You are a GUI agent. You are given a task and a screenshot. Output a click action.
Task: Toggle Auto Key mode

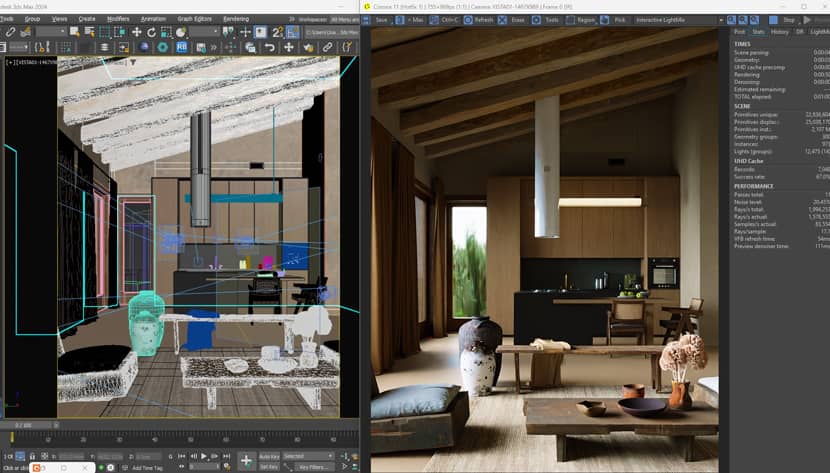269,456
